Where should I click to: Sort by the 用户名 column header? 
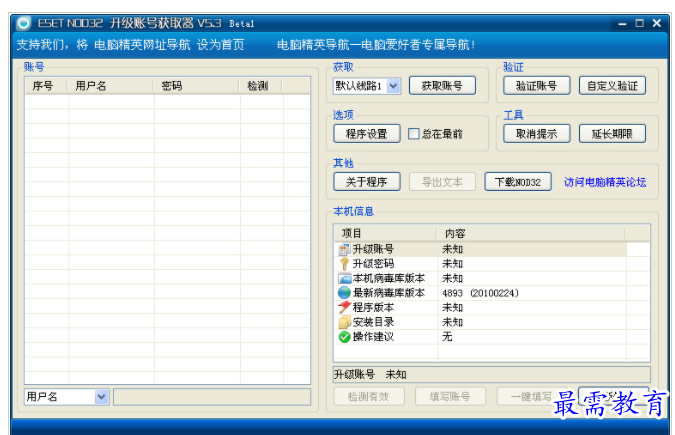109,86
